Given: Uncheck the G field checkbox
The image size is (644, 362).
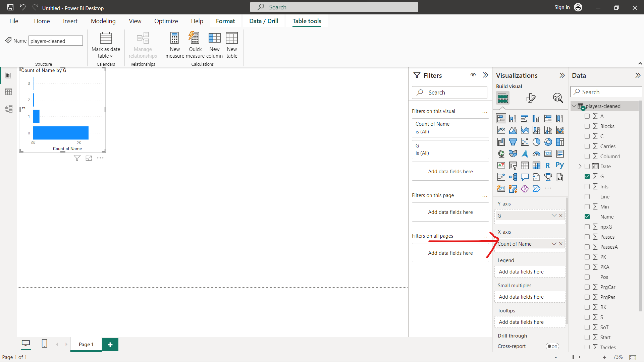Looking at the screenshot, I should tap(587, 176).
